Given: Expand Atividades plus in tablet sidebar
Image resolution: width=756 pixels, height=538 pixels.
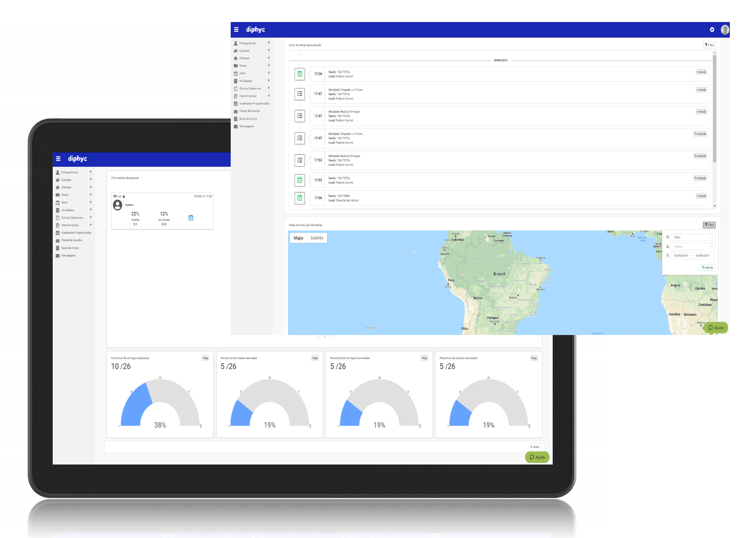Looking at the screenshot, I should tap(91, 210).
